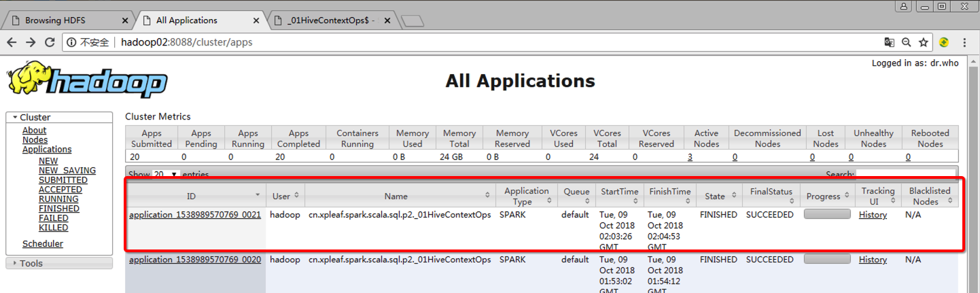Image resolution: width=980 pixels, height=293 pixels.
Task: Click the Decommissioned Nodes count 0
Action: pyautogui.click(x=735, y=157)
